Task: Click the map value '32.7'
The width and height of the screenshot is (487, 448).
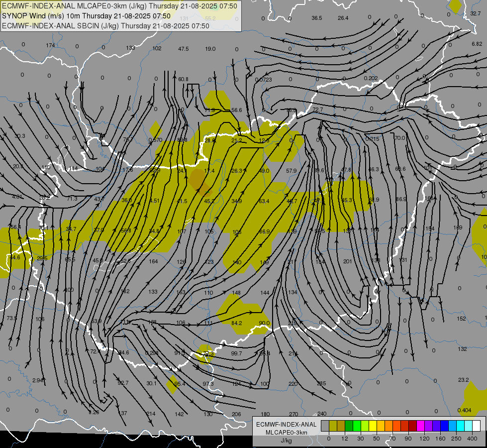Action: pyautogui.click(x=475, y=13)
